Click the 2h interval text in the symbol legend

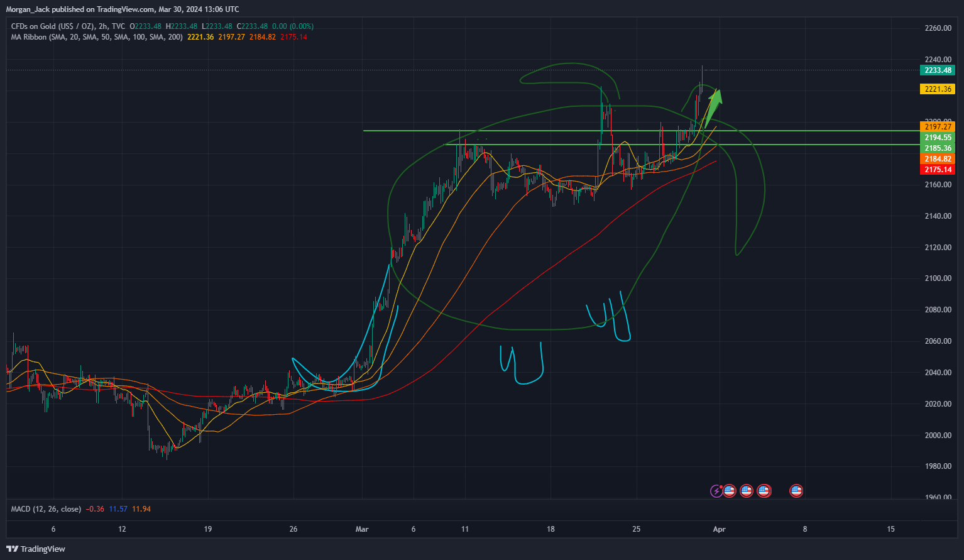coord(103,26)
